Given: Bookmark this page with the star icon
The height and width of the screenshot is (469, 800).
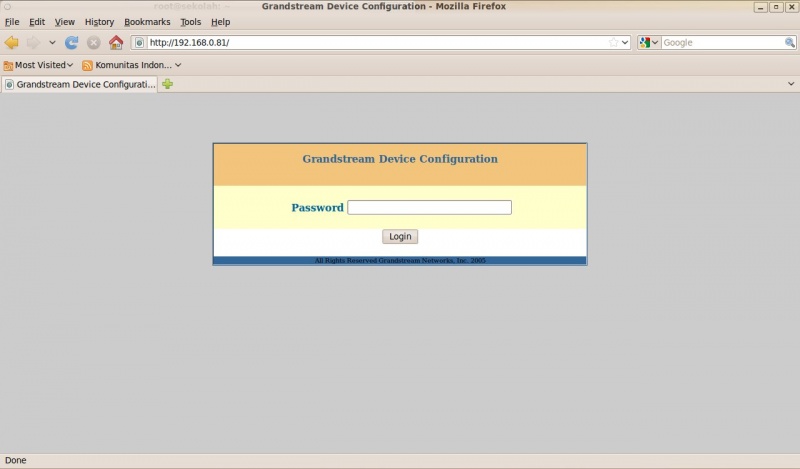Looking at the screenshot, I should click(613, 43).
